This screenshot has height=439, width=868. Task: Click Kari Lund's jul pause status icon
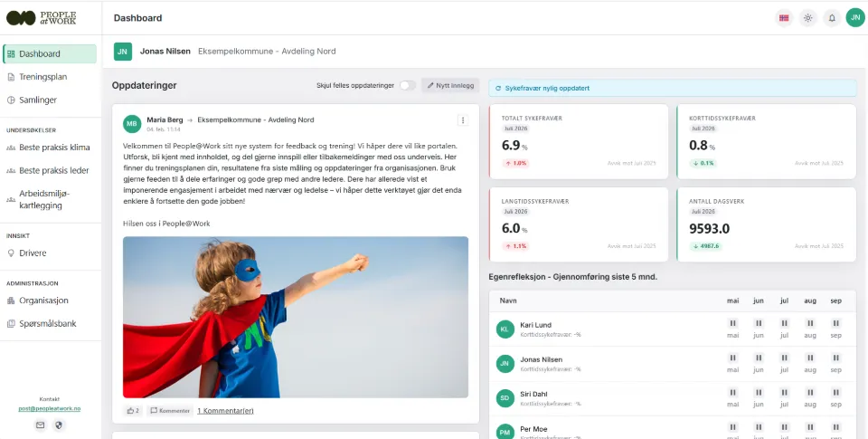point(785,323)
